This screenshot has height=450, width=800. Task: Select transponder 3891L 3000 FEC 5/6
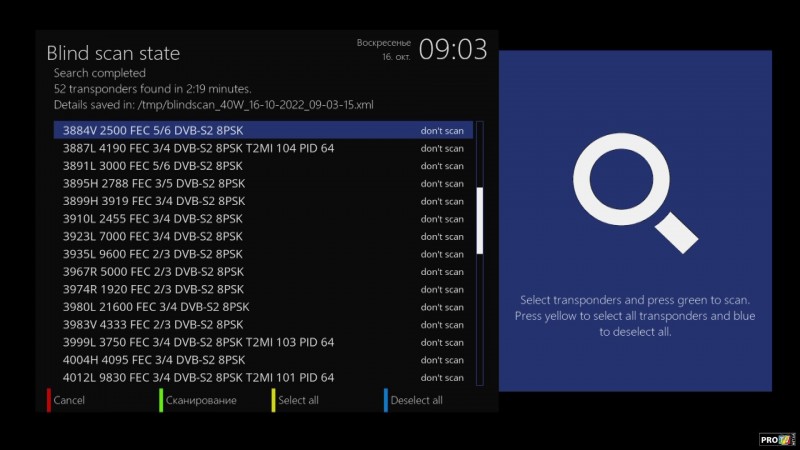point(152,166)
